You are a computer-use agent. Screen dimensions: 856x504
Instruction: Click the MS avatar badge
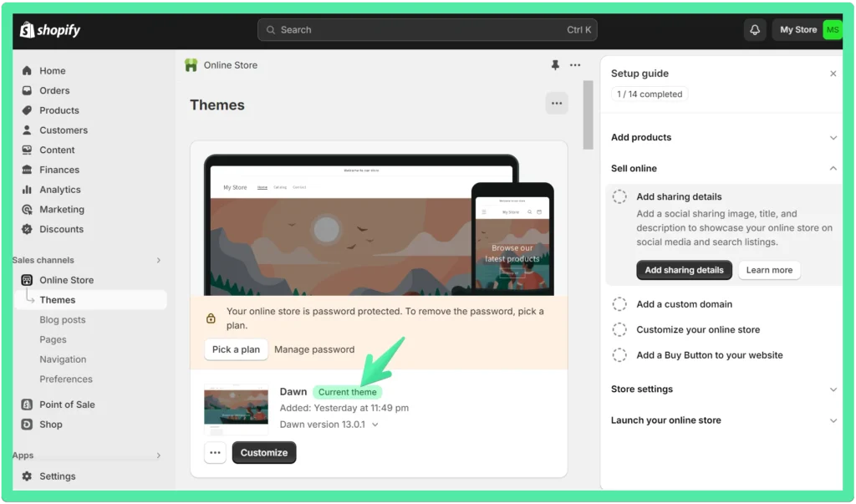833,30
